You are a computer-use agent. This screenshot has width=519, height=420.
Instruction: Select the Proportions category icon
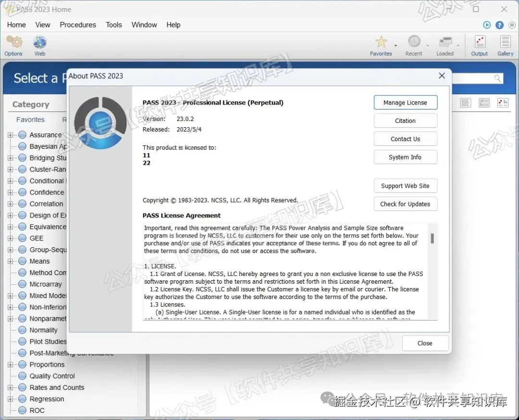(x=23, y=364)
